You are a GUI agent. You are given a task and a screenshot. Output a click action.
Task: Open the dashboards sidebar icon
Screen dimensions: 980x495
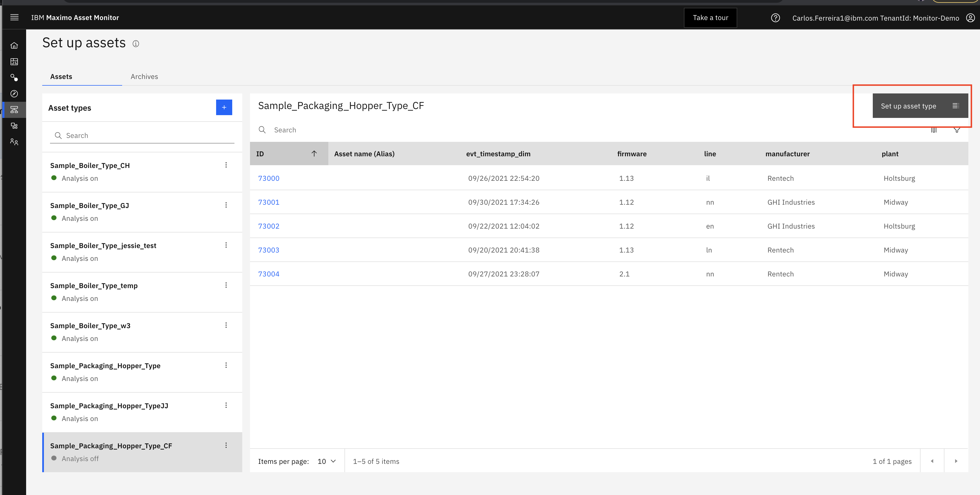pyautogui.click(x=14, y=62)
